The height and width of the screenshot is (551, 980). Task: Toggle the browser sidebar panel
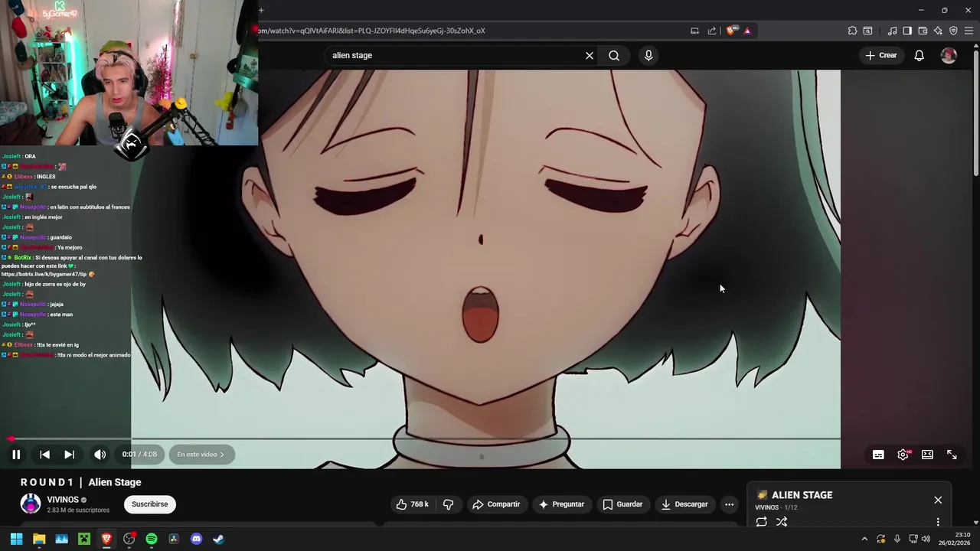[907, 31]
